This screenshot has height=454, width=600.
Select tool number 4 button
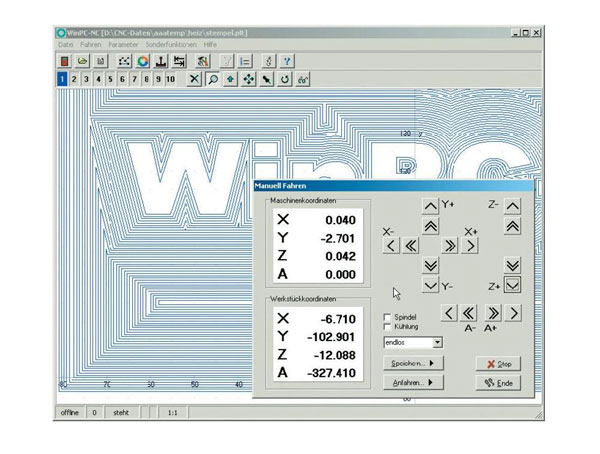98,79
